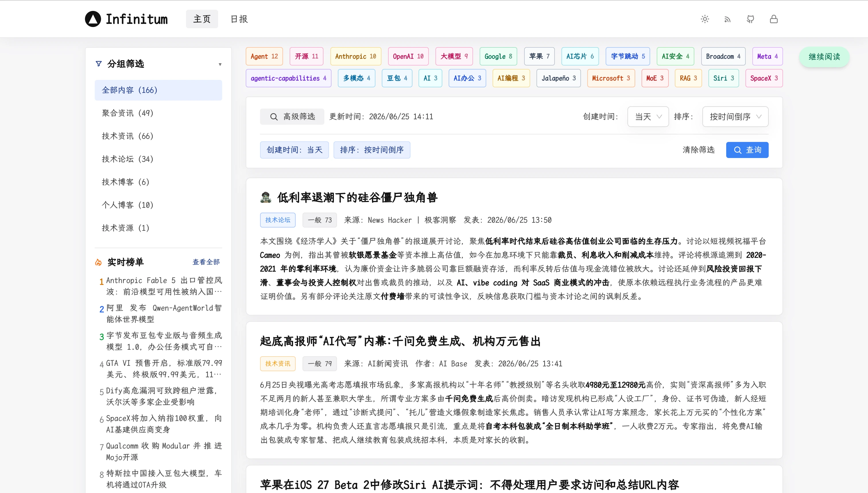Image resolution: width=868 pixels, height=493 pixels.
Task: Click the flame icon beside 实时榜单
Action: click(x=98, y=262)
